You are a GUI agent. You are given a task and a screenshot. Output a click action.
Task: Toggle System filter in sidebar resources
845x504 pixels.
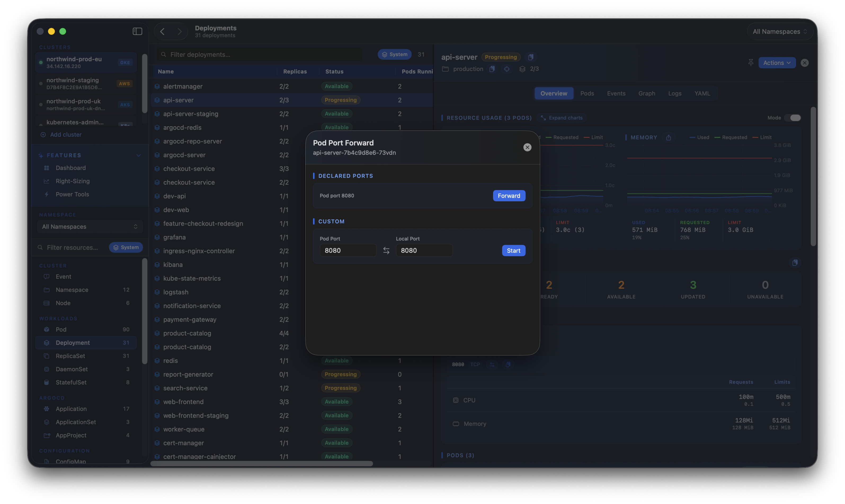point(126,248)
